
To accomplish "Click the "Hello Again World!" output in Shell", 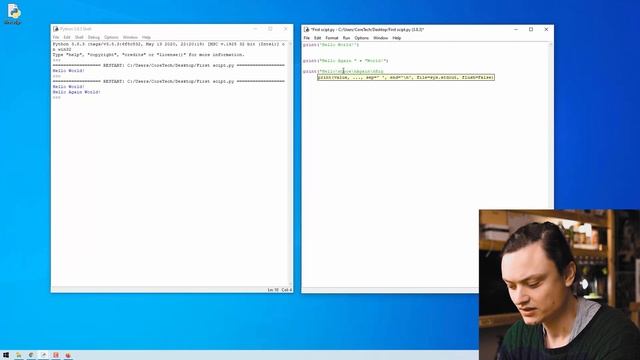I will [76, 92].
